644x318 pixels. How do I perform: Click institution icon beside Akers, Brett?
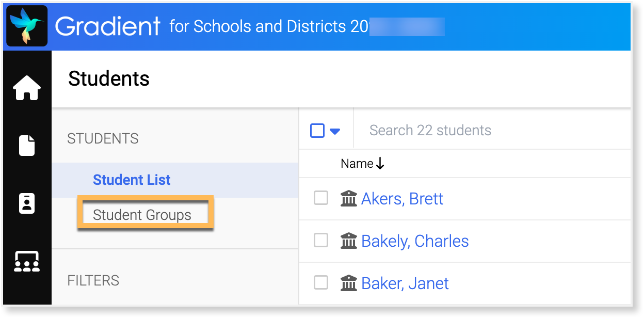(349, 198)
